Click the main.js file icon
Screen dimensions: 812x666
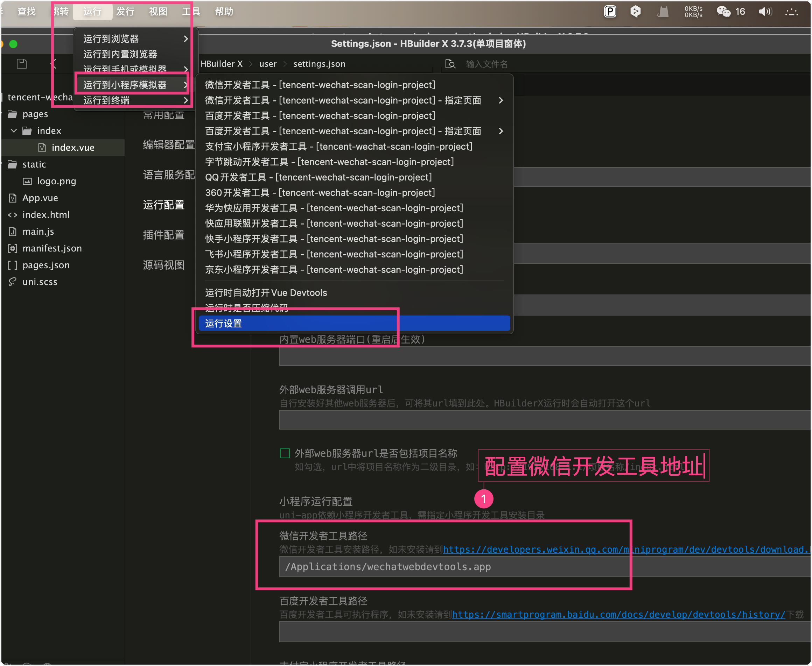pos(13,232)
